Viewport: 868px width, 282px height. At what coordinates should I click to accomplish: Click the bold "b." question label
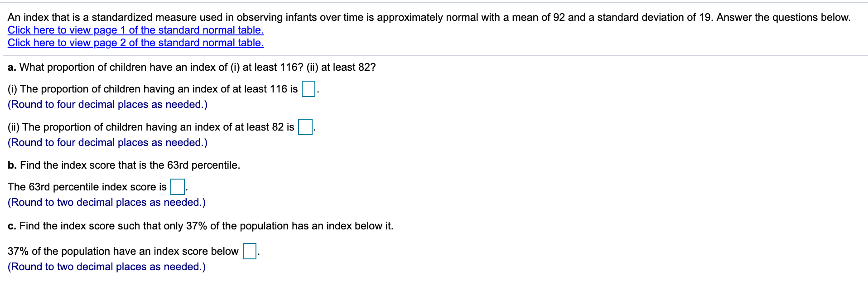pyautogui.click(x=12, y=165)
